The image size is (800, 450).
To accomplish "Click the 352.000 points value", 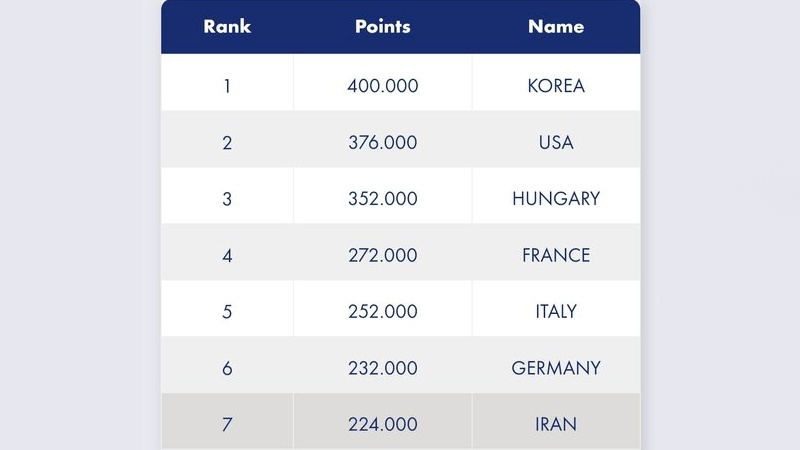I will (383, 198).
